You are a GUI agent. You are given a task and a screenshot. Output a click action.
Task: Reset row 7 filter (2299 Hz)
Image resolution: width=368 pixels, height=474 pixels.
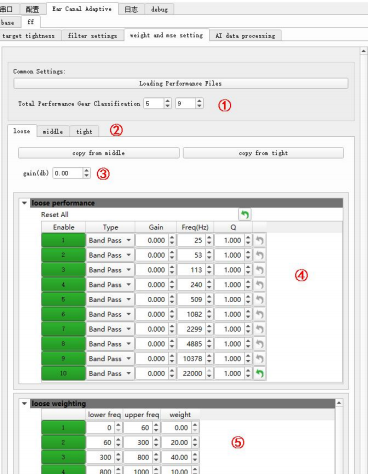click(260, 329)
